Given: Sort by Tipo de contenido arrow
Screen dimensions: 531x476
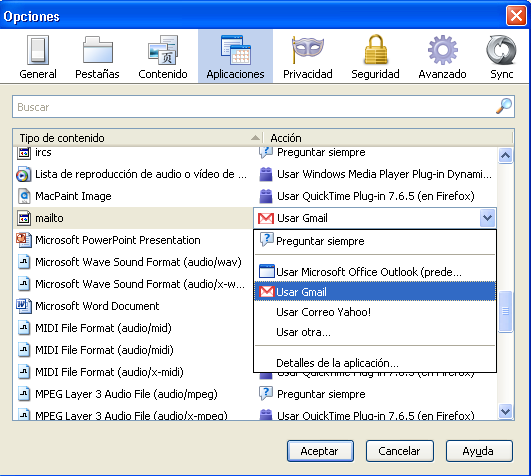Looking at the screenshot, I should pos(255,137).
